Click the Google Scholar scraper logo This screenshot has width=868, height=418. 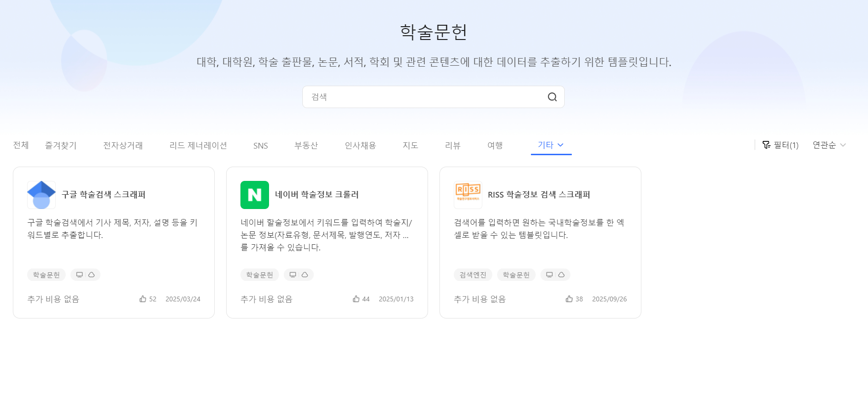[x=41, y=195]
